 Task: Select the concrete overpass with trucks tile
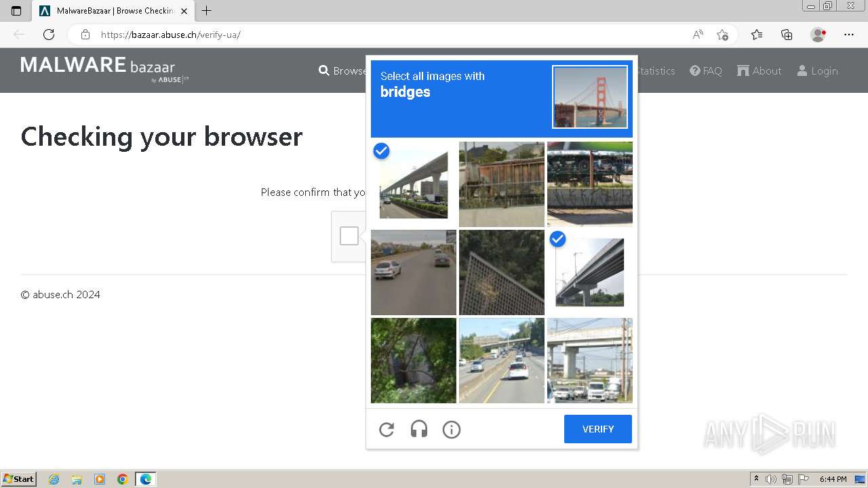[x=590, y=361]
